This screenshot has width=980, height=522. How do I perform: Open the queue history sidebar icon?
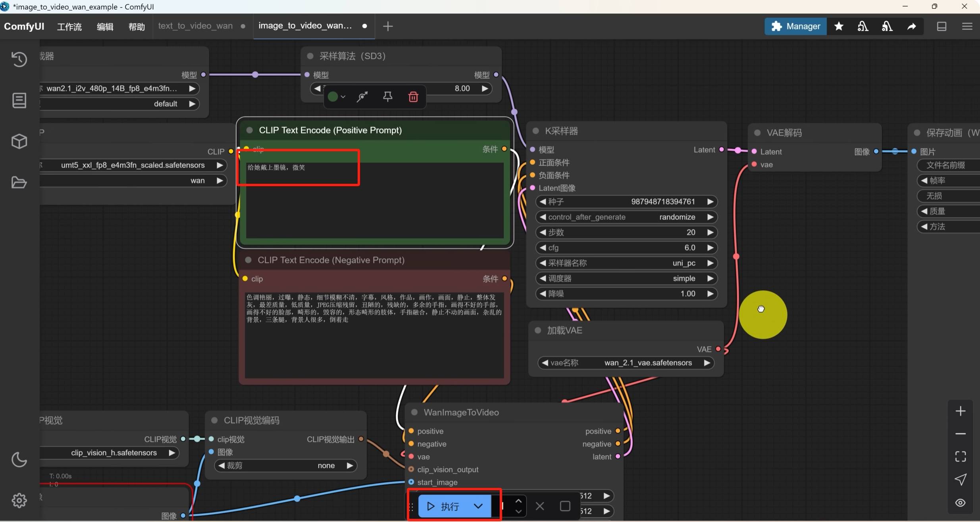pyautogui.click(x=19, y=59)
